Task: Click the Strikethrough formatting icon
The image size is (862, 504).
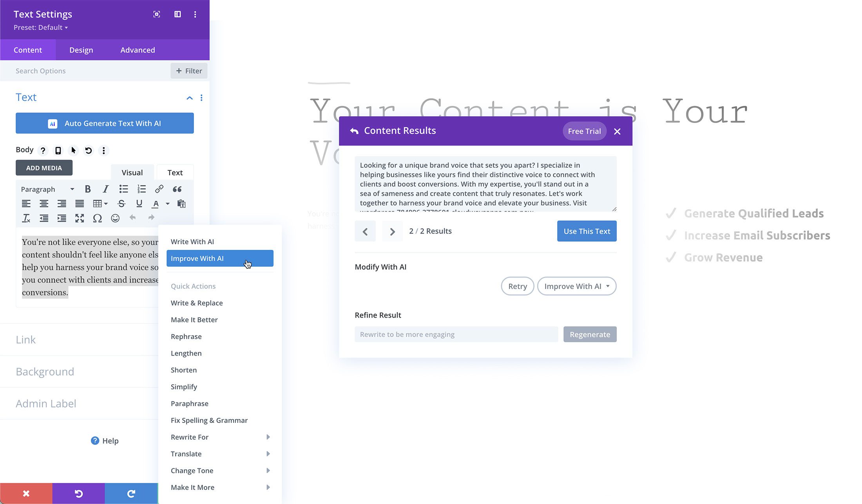Action: click(x=121, y=203)
